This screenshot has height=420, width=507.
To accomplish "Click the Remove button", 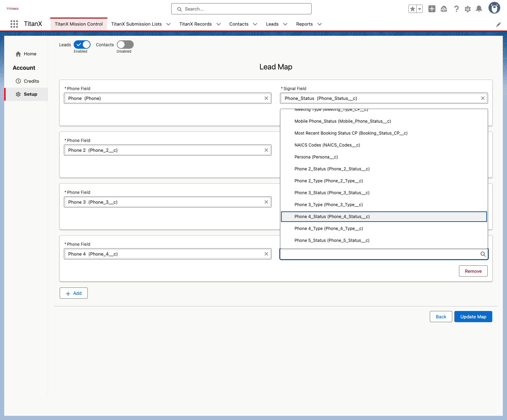I will [473, 271].
